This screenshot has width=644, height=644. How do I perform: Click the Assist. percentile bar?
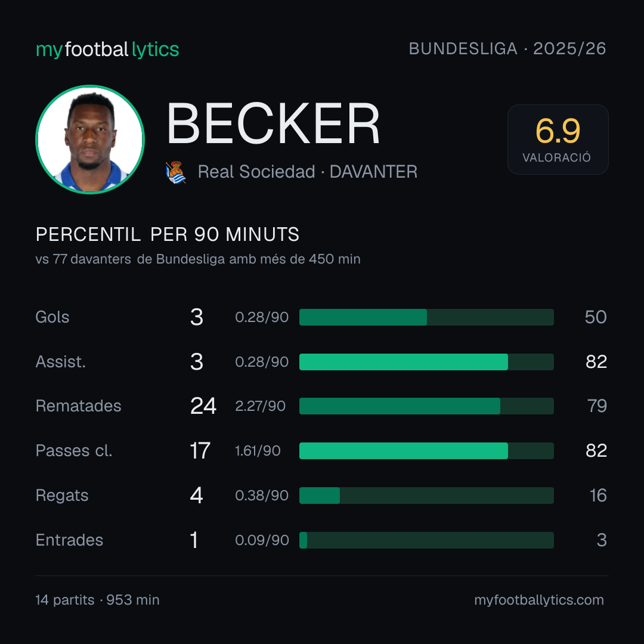pyautogui.click(x=426, y=362)
